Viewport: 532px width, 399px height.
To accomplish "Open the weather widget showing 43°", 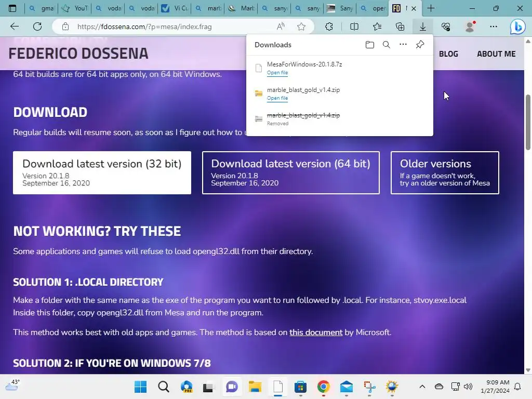I will [12, 385].
